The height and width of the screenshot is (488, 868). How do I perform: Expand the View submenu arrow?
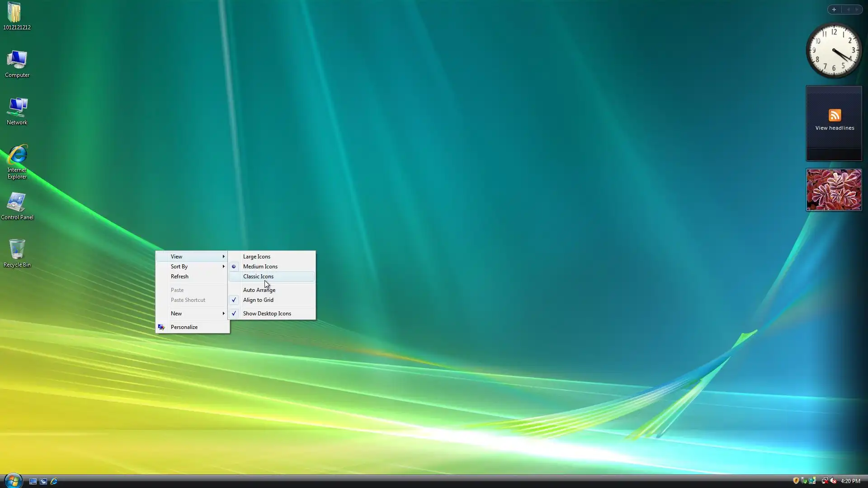coord(223,257)
